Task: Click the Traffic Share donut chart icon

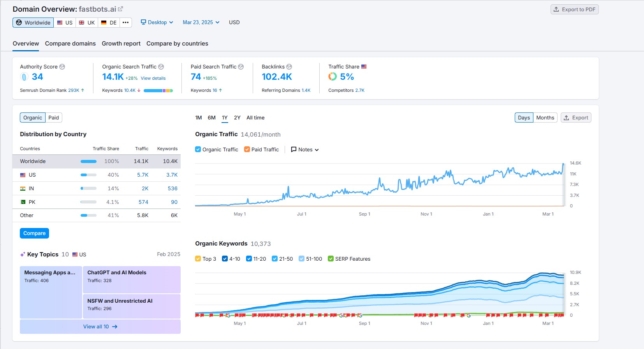Action: (x=333, y=77)
